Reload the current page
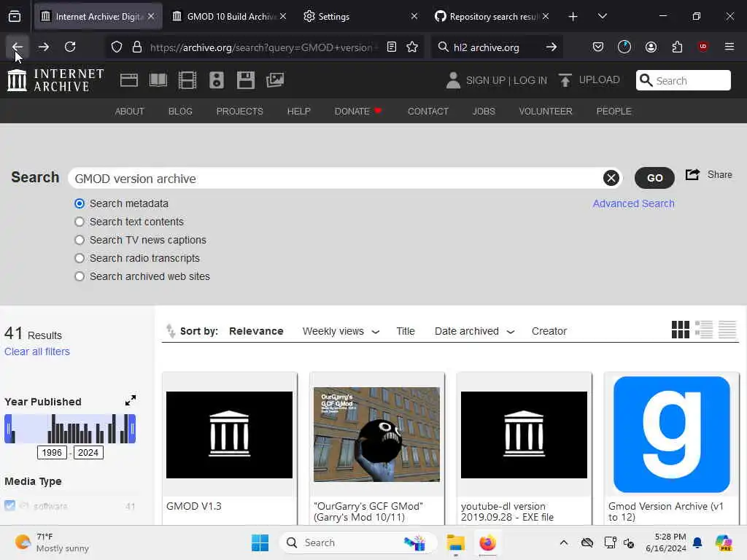The width and height of the screenshot is (747, 560). coord(70,47)
